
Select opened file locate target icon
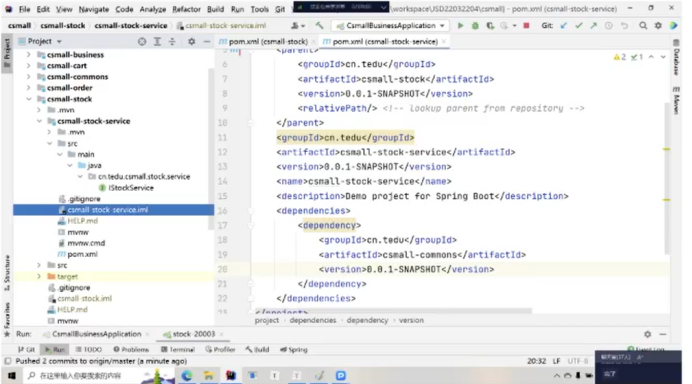[x=142, y=41]
